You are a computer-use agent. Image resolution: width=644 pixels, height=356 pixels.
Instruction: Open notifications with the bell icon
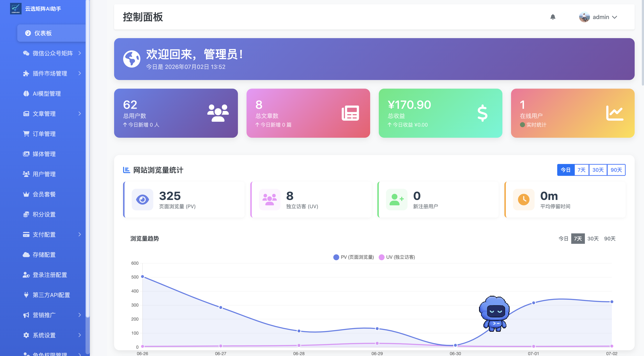553,17
